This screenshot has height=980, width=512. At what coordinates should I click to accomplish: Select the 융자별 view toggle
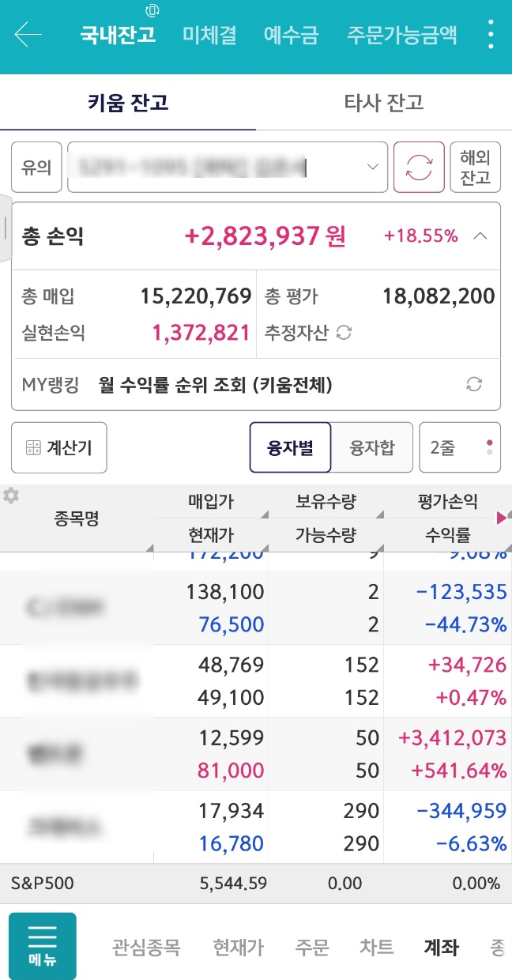click(x=290, y=447)
